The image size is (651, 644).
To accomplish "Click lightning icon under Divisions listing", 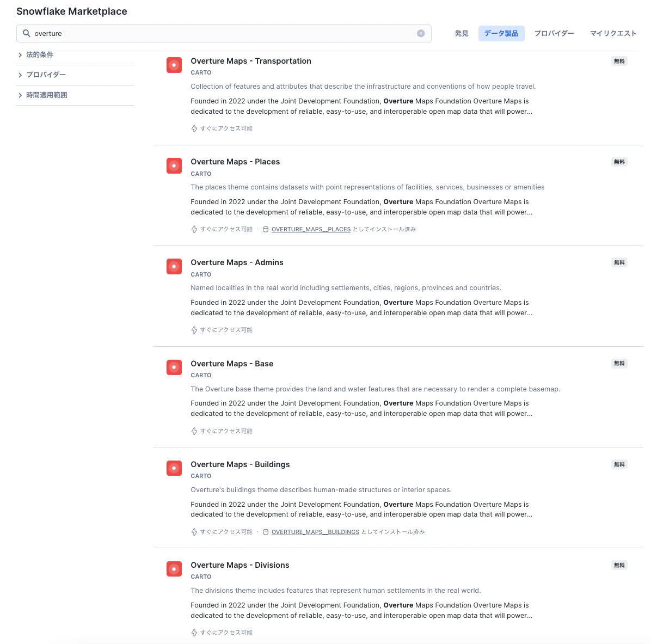I will 194,633.
